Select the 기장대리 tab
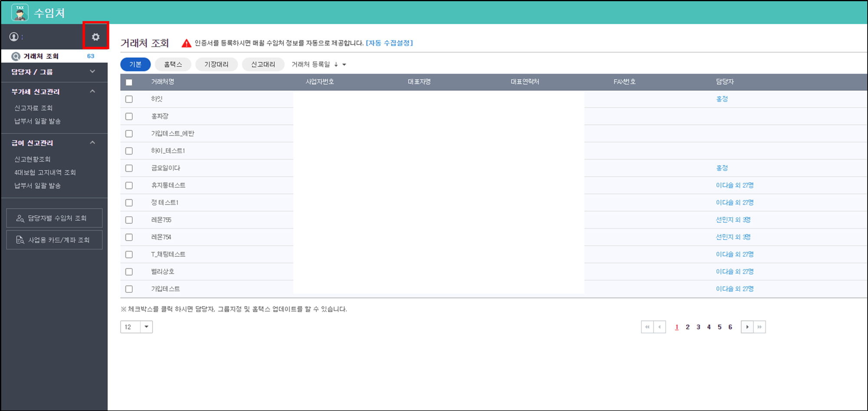Screen dimensions: 868x411 [216, 64]
